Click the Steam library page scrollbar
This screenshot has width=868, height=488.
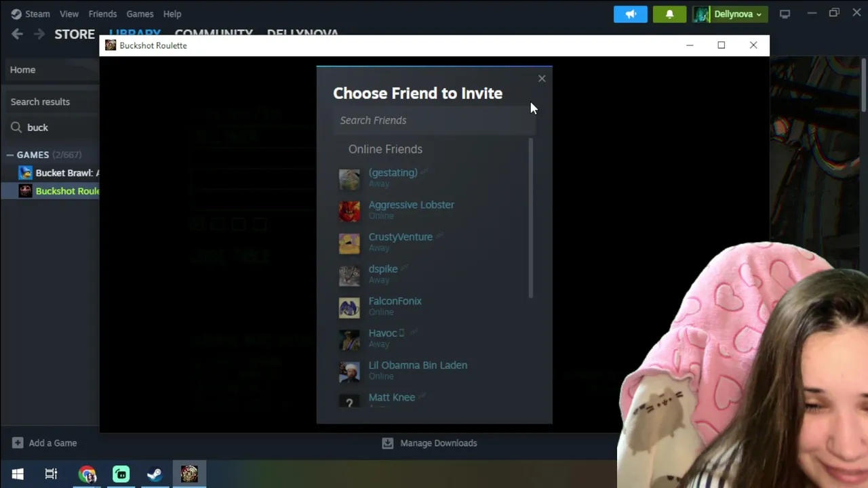864,85
